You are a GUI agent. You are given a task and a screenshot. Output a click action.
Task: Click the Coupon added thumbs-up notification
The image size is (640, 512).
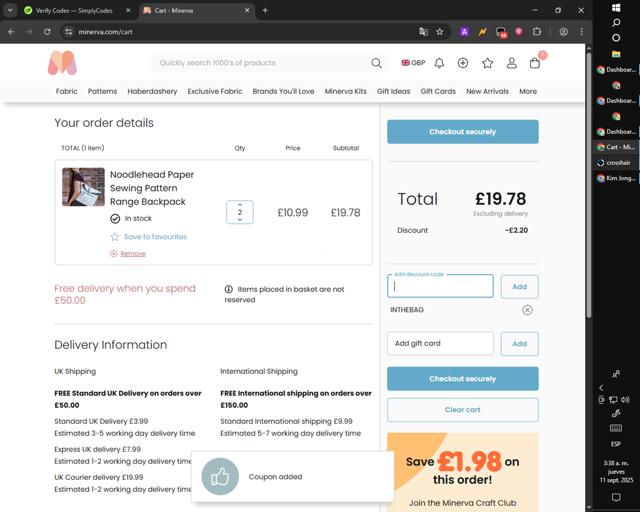point(292,476)
